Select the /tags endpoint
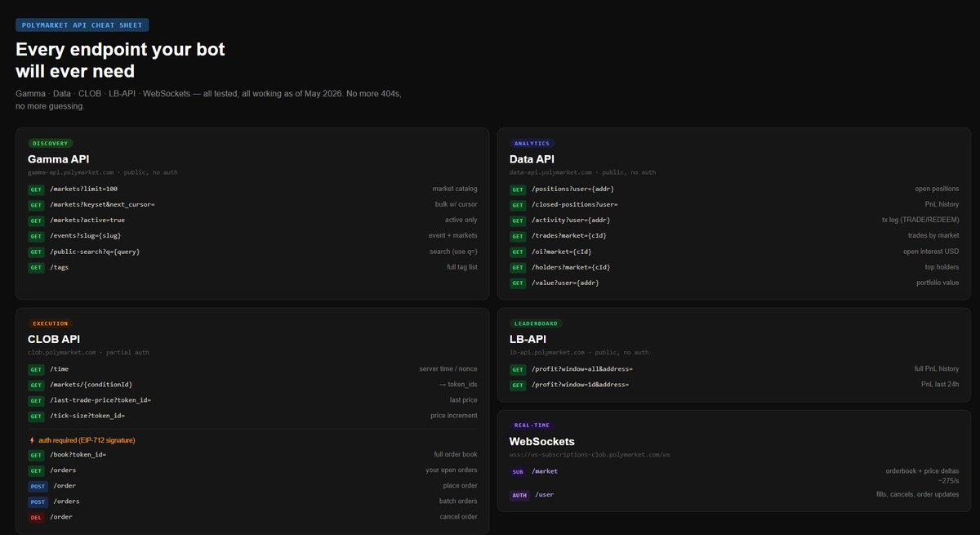The width and height of the screenshot is (980, 535). [x=59, y=267]
